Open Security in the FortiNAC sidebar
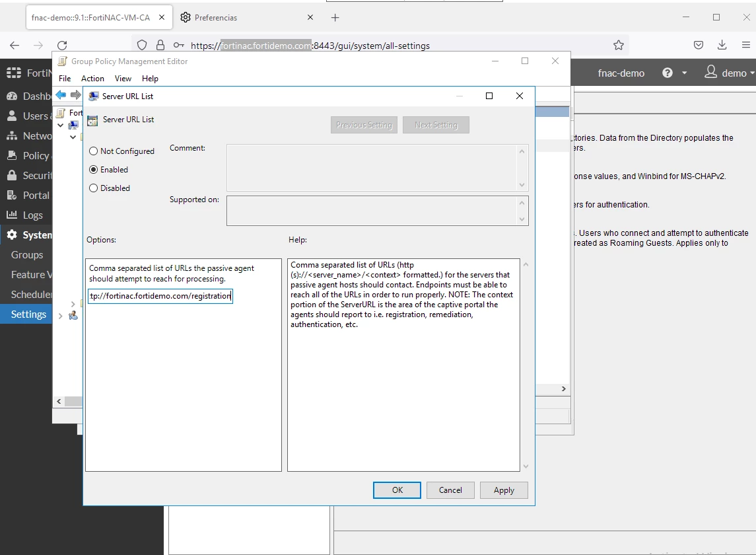The image size is (756, 555). (29, 175)
